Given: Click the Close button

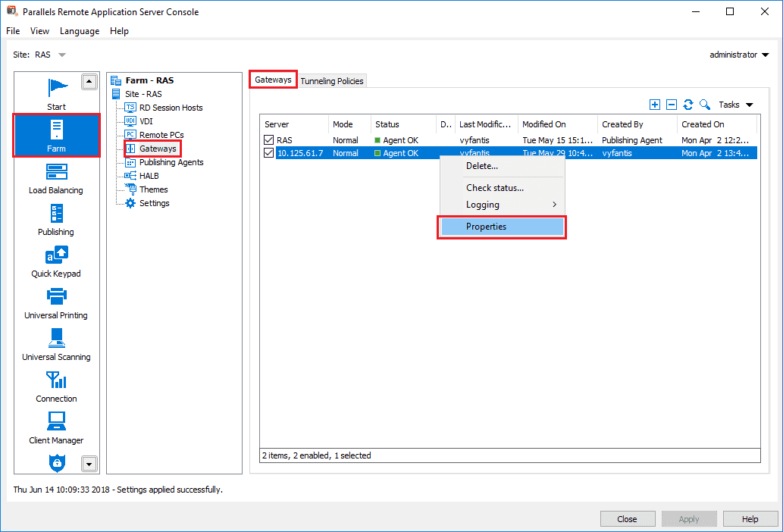Looking at the screenshot, I should [627, 519].
